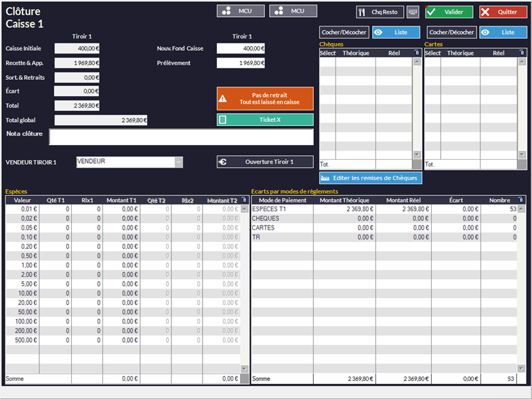Click the orange Pas de retrait warning button
Screen dimensions: 532x399
pos(265,98)
